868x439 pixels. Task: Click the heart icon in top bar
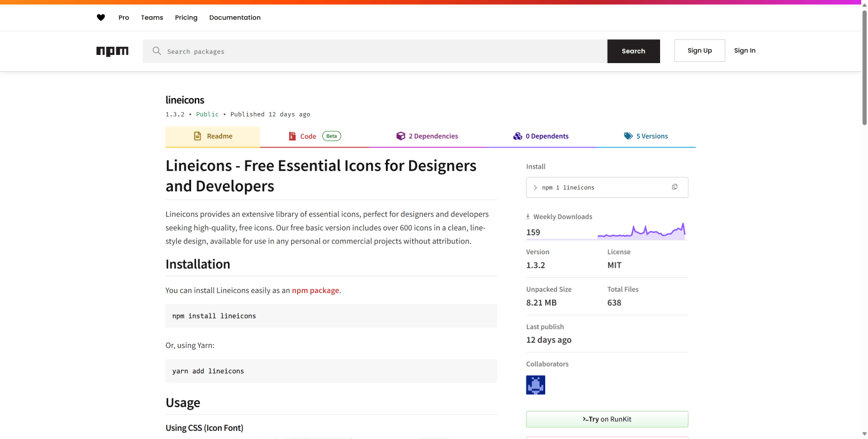tap(101, 17)
